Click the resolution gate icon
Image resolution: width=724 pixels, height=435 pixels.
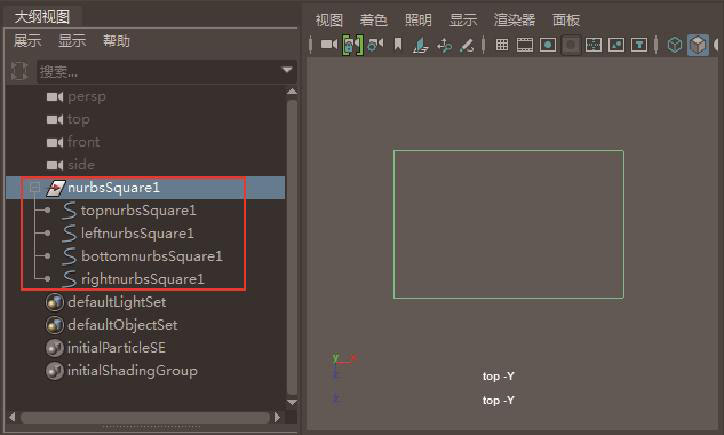(x=548, y=45)
